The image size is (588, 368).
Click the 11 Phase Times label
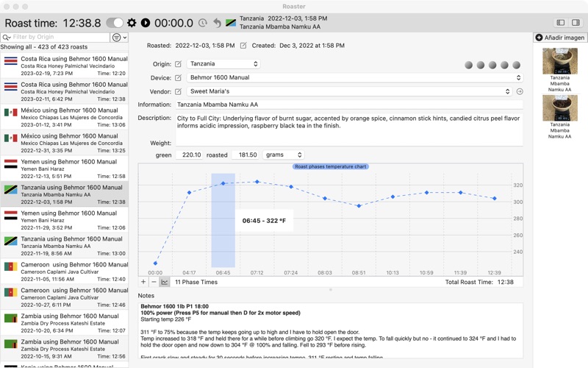click(x=196, y=282)
